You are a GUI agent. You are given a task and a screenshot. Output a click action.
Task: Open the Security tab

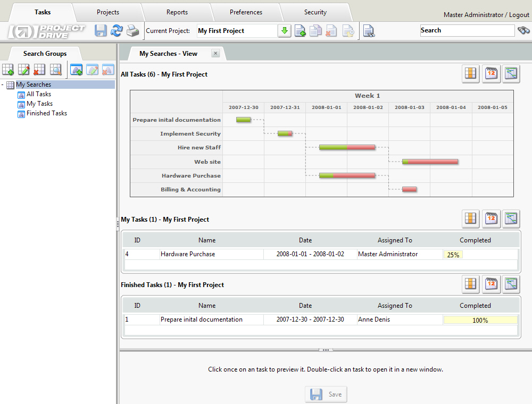(x=315, y=12)
